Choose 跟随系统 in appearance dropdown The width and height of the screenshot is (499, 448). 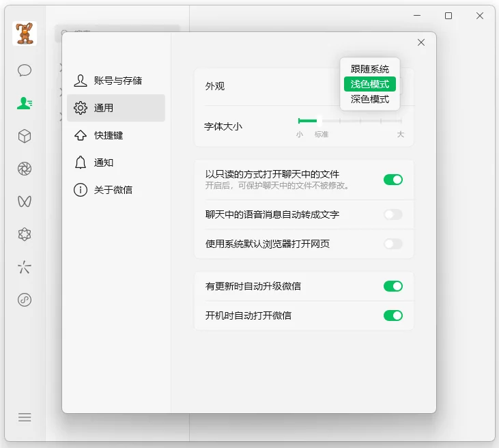point(370,69)
